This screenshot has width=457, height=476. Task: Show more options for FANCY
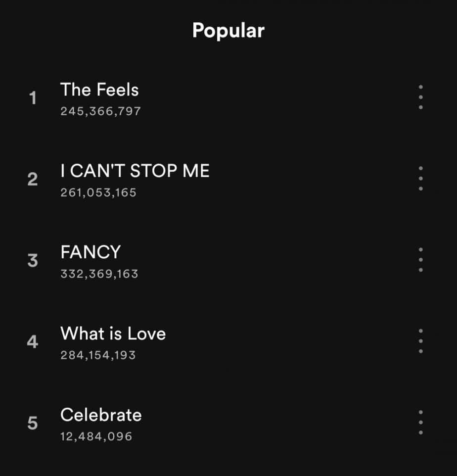coord(420,260)
